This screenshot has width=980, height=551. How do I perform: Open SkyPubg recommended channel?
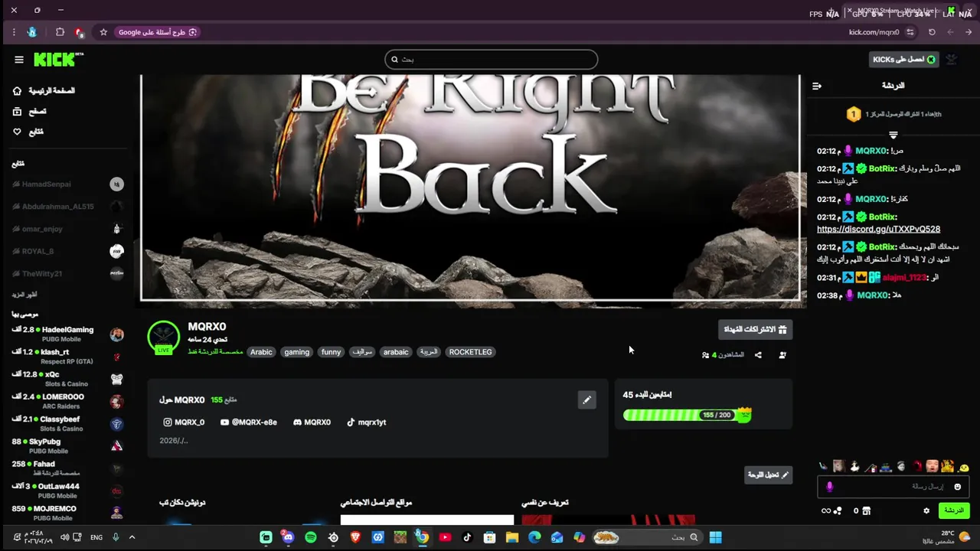67,446
